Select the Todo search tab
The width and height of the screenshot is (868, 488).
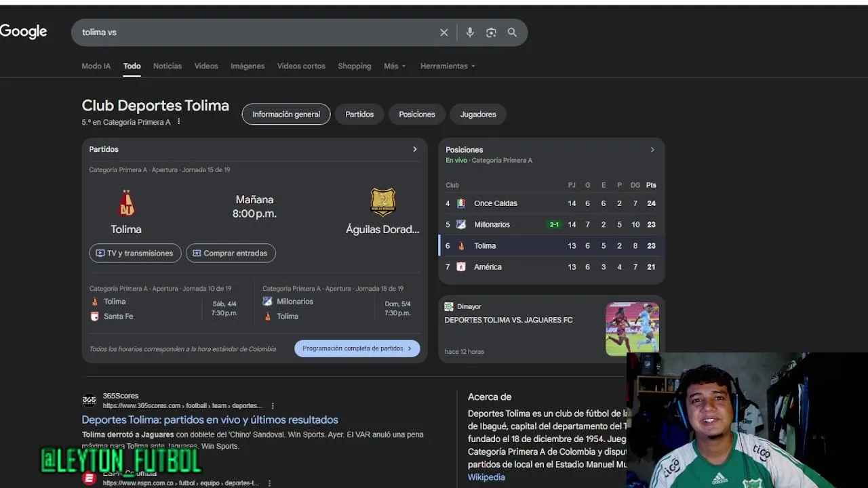[132, 66]
